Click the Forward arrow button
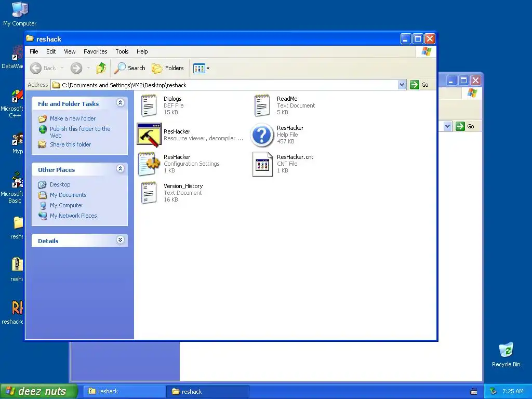Image resolution: width=532 pixels, height=399 pixels. coord(76,68)
